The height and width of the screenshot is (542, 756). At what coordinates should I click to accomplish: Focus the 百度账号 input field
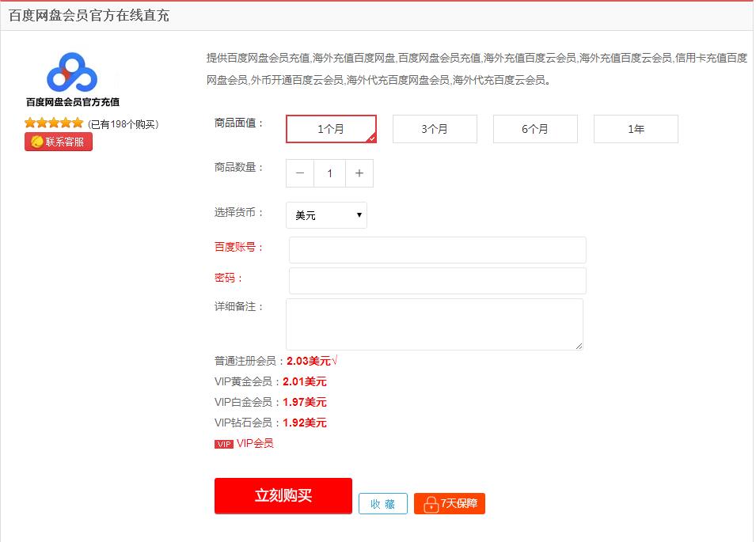tap(437, 249)
